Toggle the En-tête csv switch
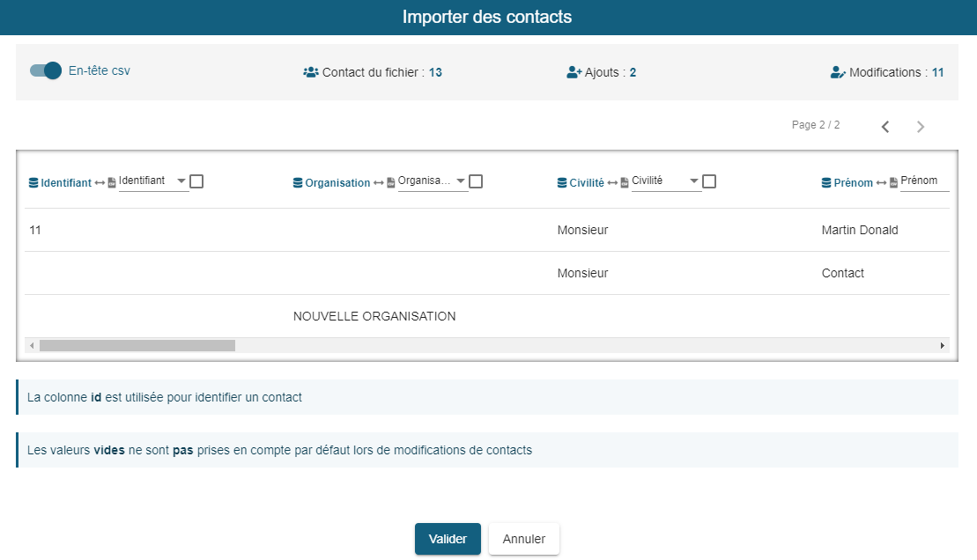977x560 pixels. (46, 70)
